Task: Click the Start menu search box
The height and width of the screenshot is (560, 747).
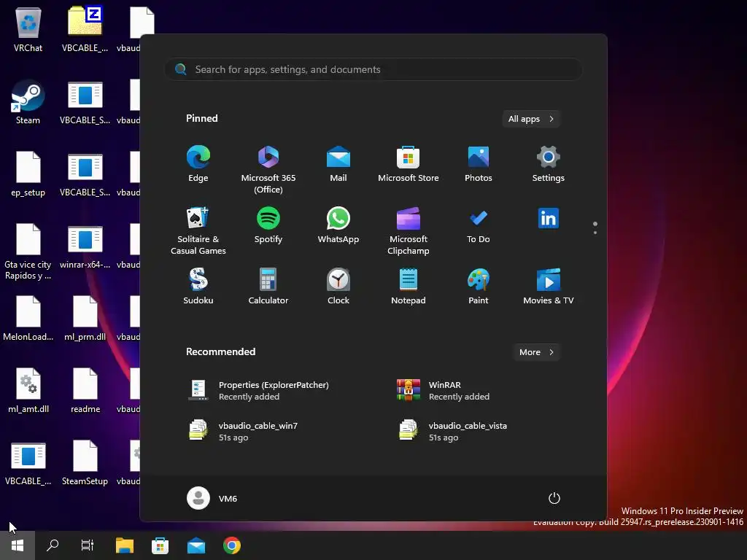Action: coord(373,69)
